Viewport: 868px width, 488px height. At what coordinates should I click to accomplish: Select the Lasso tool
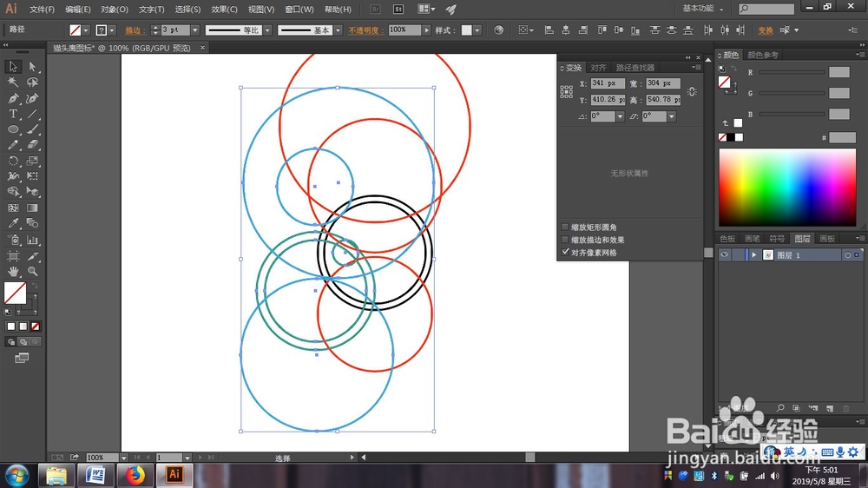[32, 82]
